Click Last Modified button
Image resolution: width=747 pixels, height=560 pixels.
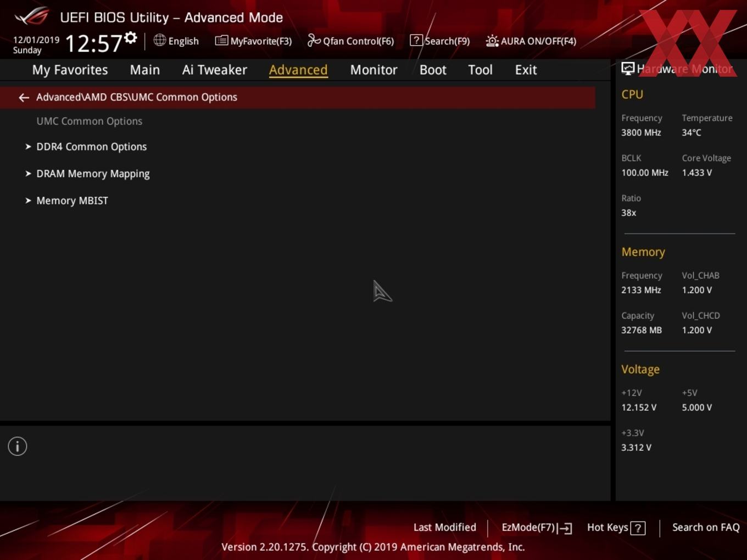point(444,527)
